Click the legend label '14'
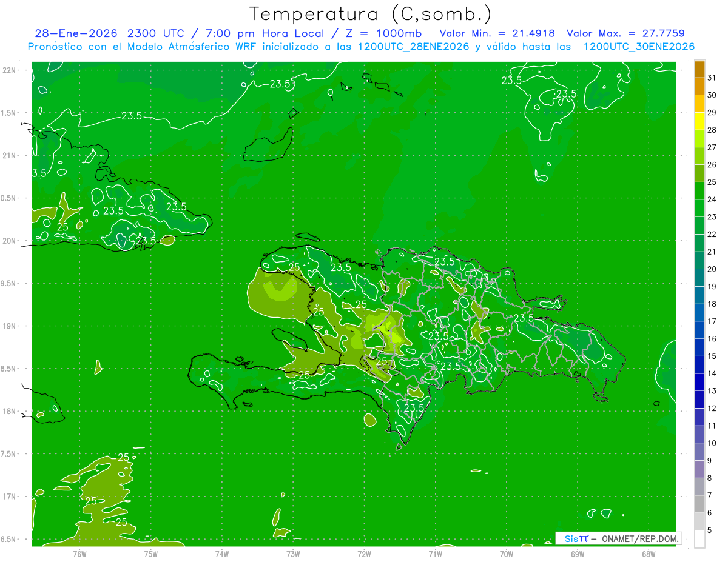Viewport: 728px width, 562px height. [712, 373]
